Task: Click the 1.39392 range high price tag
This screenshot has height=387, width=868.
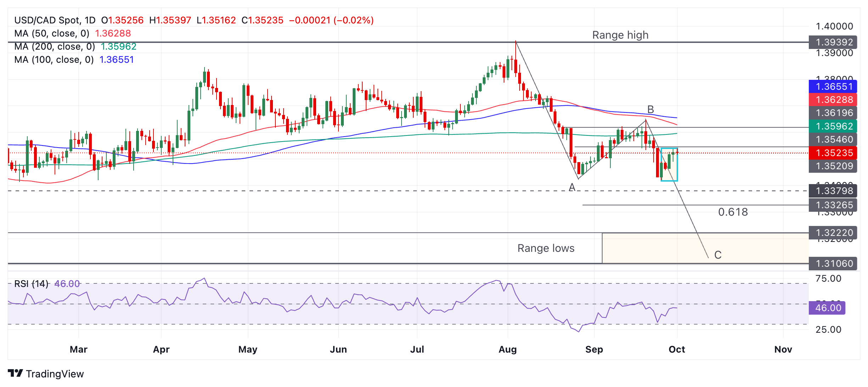Action: [x=833, y=42]
